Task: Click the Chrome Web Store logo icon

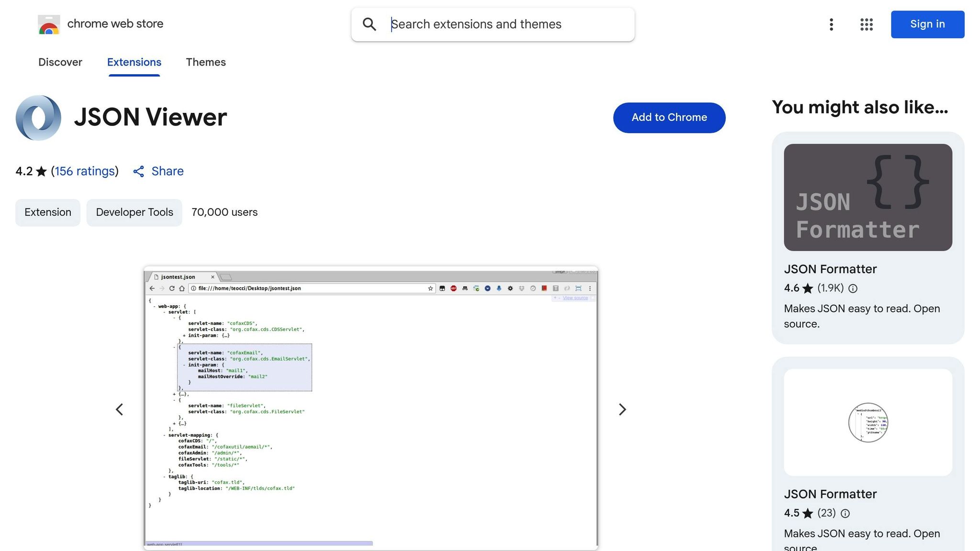Action: click(49, 24)
